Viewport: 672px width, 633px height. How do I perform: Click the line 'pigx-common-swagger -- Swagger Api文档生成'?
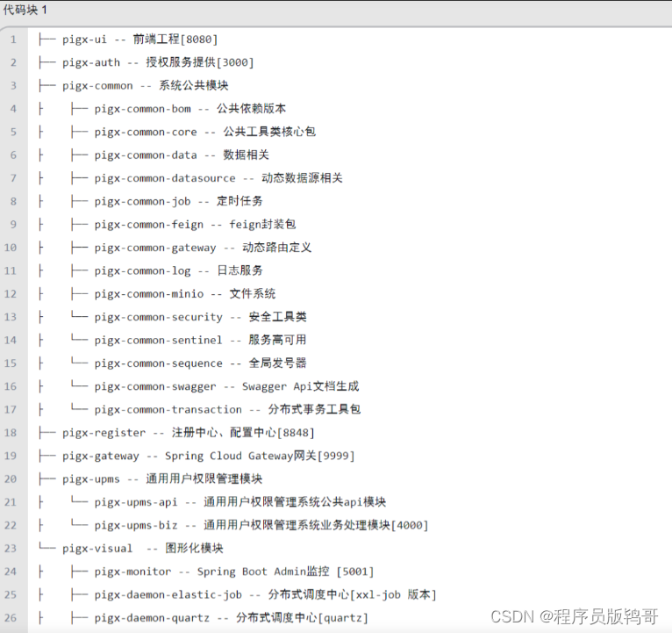pyautogui.click(x=226, y=387)
